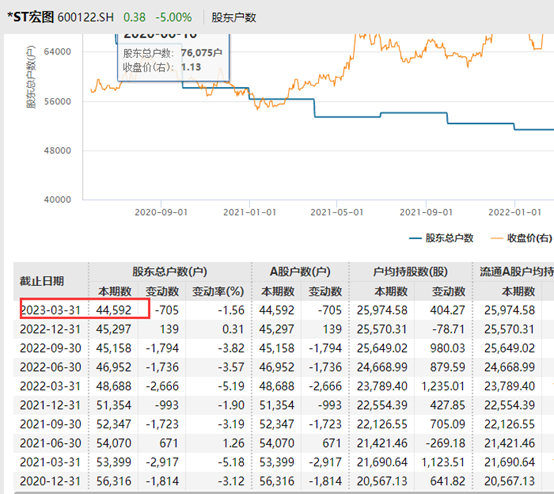Viewport: 554px width, 494px height.
Task: Select the 股东户数 tab in header
Action: tap(234, 17)
